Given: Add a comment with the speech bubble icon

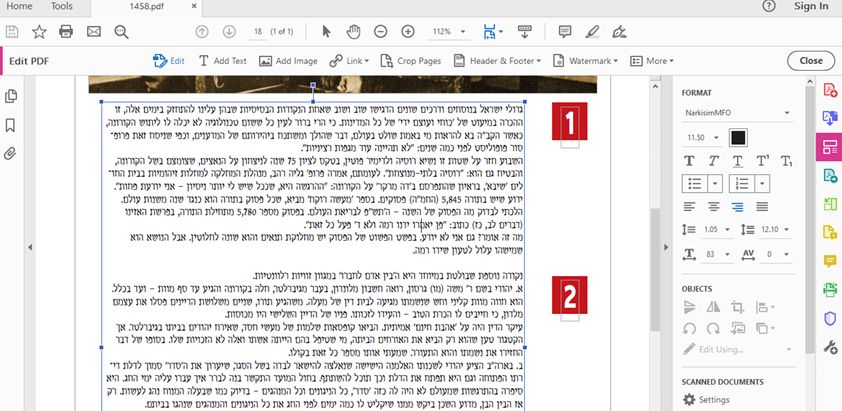Looking at the screenshot, I should pyautogui.click(x=564, y=32).
